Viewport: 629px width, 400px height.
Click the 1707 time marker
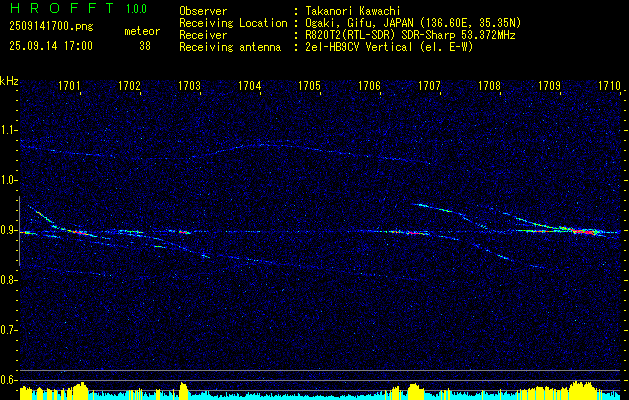pos(429,85)
